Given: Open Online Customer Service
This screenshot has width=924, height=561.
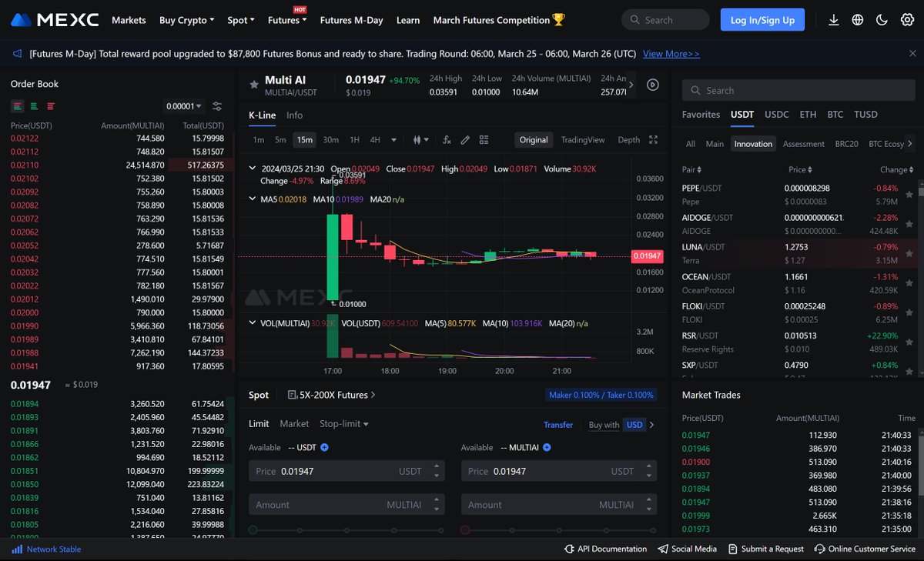Looking at the screenshot, I should [865, 549].
